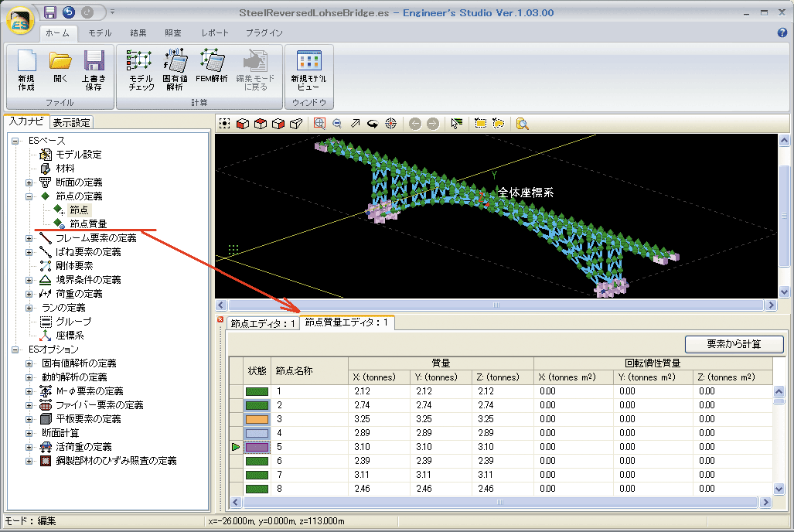Expand the ばね要素の定義 tree node

(29, 252)
